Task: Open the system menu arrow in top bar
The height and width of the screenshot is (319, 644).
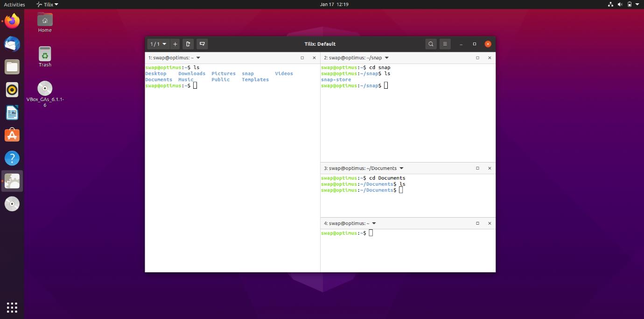Action: (x=637, y=4)
